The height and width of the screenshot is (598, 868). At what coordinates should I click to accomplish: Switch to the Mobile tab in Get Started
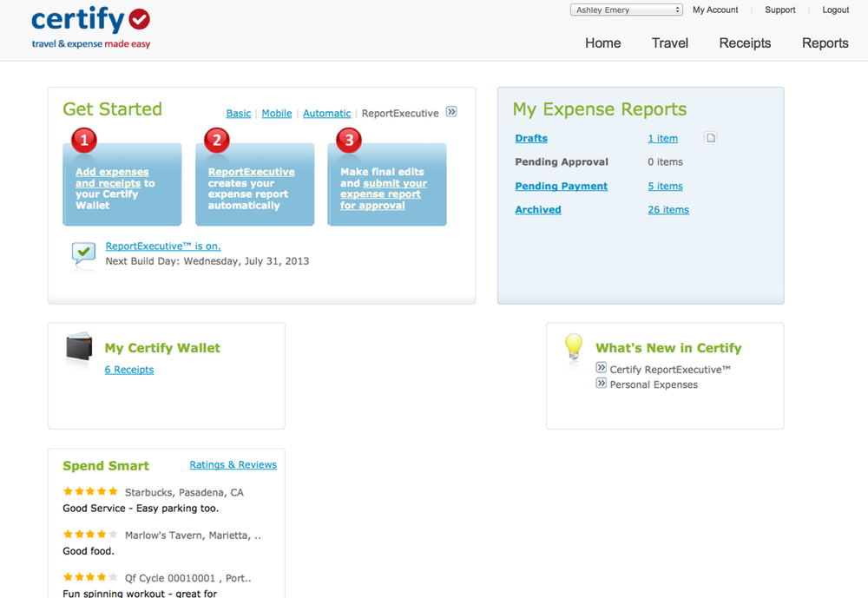click(277, 114)
